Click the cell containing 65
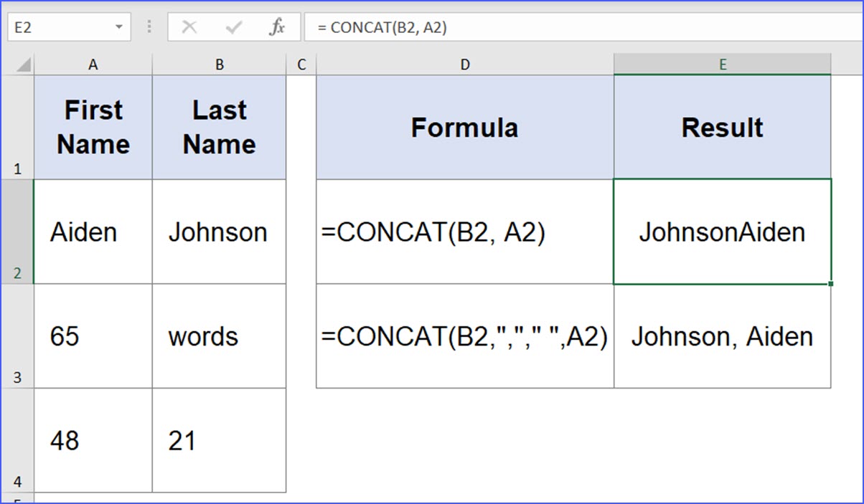Image resolution: width=864 pixels, height=504 pixels. 93,336
